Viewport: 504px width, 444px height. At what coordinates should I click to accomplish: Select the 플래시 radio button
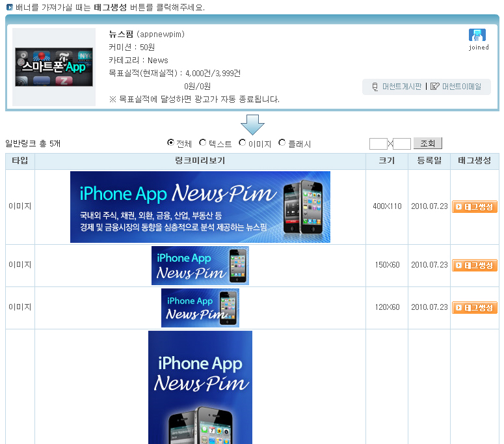click(282, 142)
